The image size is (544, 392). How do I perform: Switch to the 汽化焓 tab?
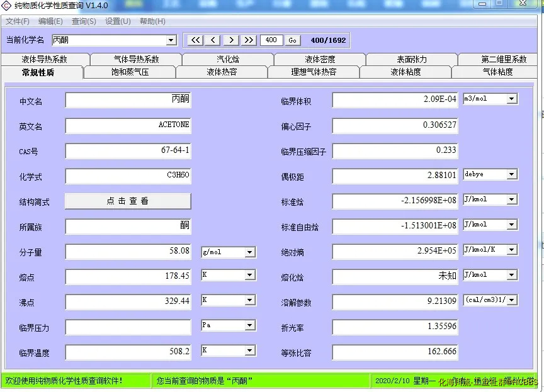(228, 59)
